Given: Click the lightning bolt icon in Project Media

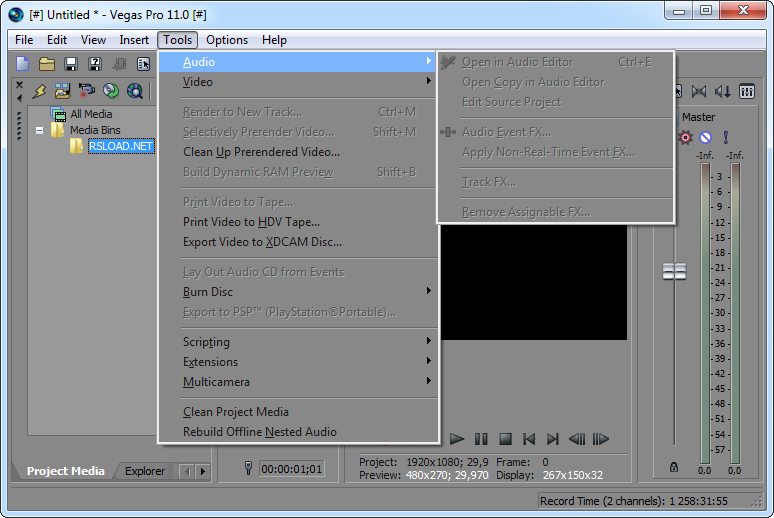Looking at the screenshot, I should coord(39,91).
